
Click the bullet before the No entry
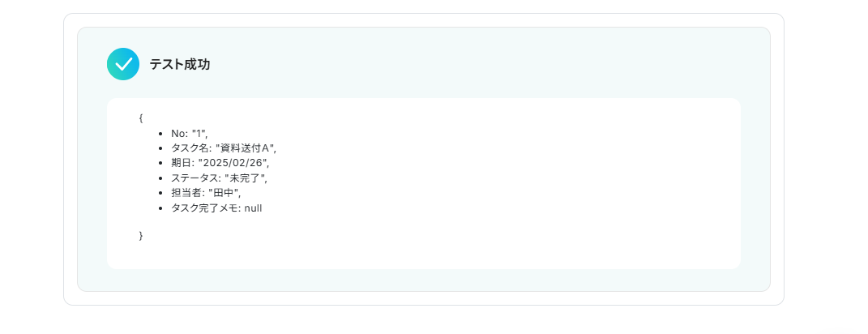160,134
